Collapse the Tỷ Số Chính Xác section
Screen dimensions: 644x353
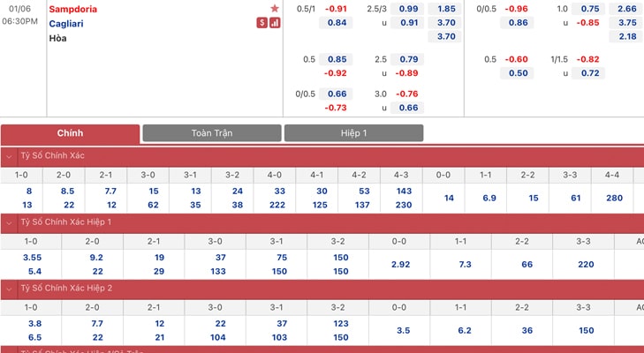9,156
